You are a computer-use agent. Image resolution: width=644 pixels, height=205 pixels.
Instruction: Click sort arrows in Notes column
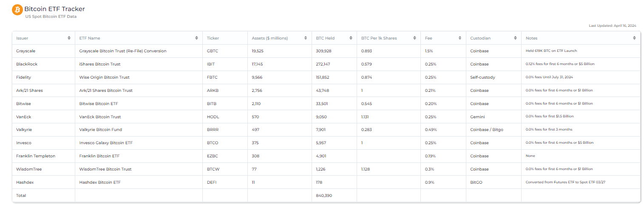click(x=634, y=38)
